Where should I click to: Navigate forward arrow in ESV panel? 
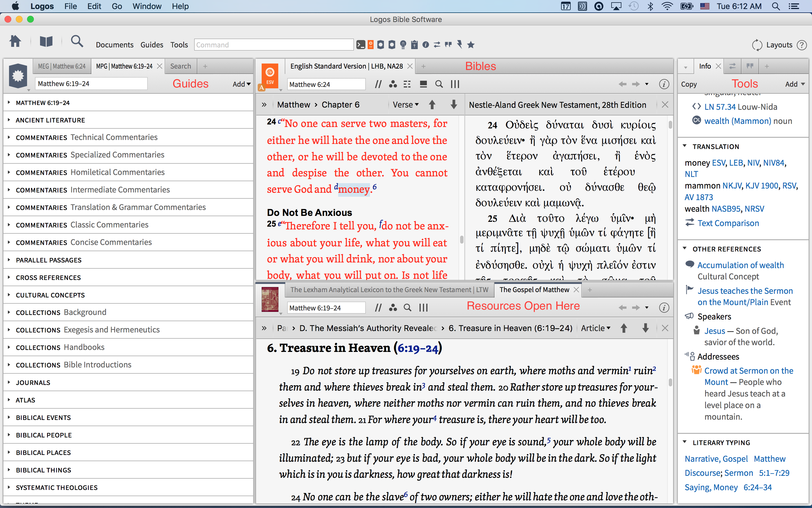click(636, 84)
